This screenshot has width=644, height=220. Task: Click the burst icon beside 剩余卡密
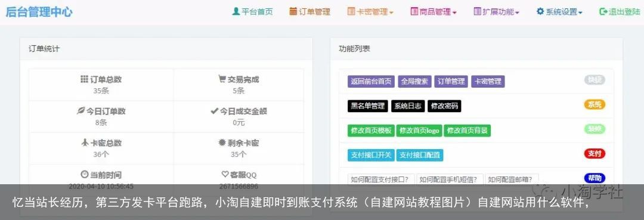point(222,142)
